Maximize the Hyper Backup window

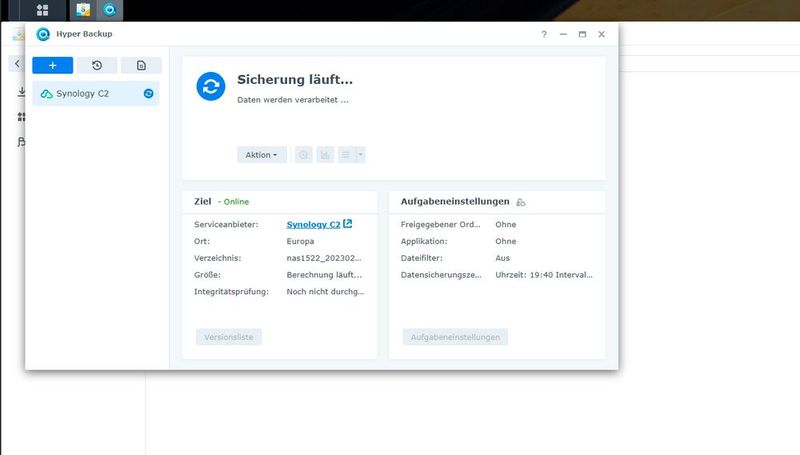pyautogui.click(x=582, y=34)
